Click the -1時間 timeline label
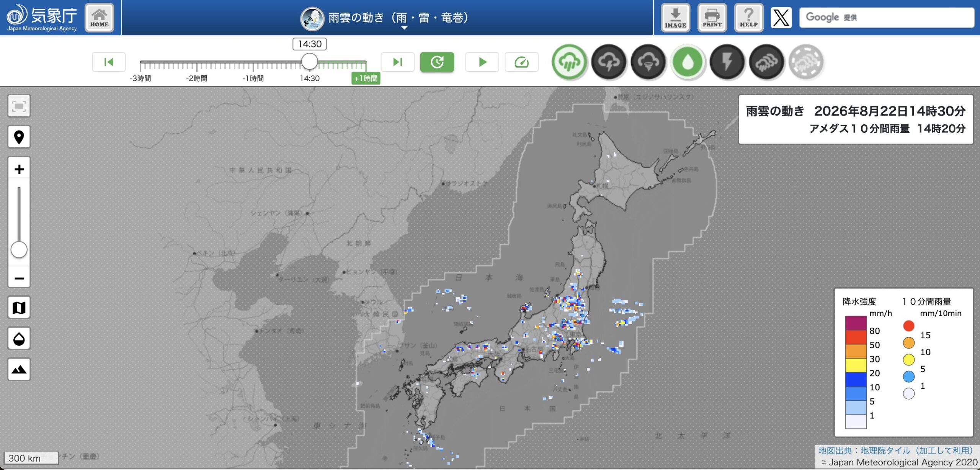The image size is (980, 470). coord(253,78)
